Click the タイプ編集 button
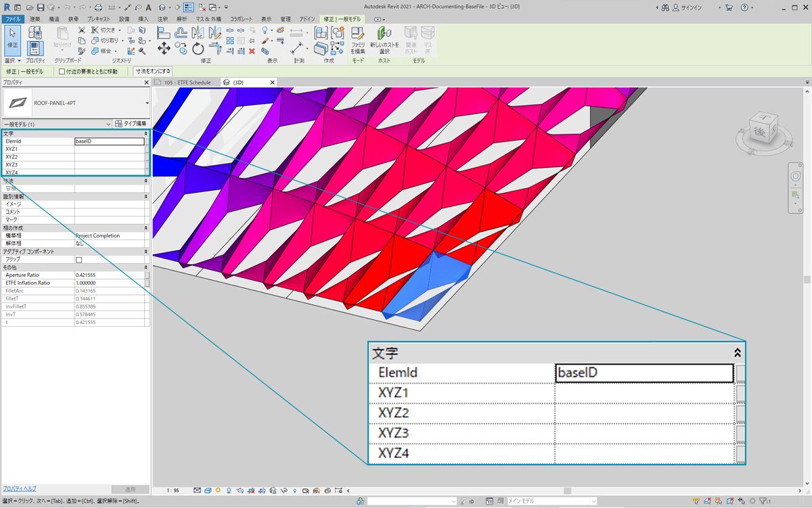The height and width of the screenshot is (508, 812). pos(131,124)
